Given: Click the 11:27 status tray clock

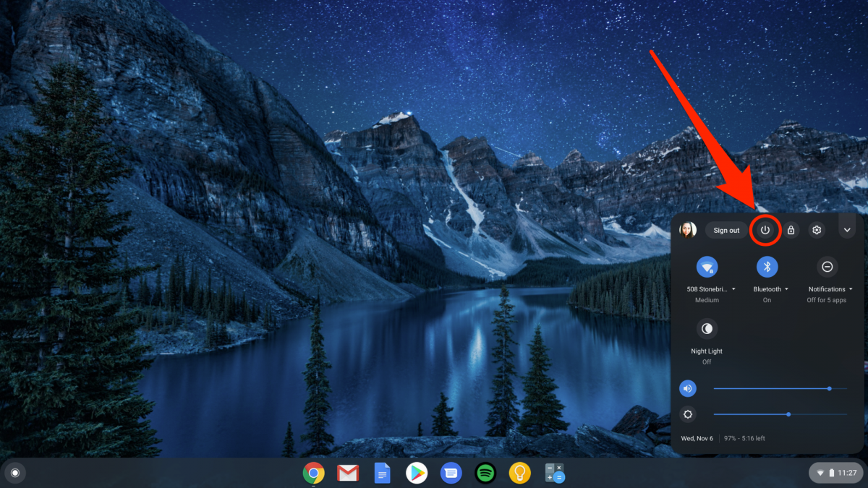Looking at the screenshot, I should click(x=847, y=474).
